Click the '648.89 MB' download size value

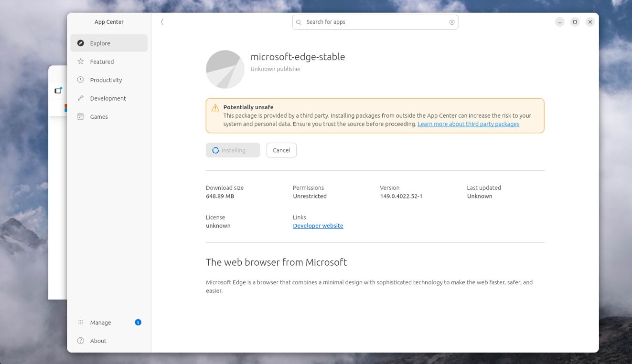(220, 196)
